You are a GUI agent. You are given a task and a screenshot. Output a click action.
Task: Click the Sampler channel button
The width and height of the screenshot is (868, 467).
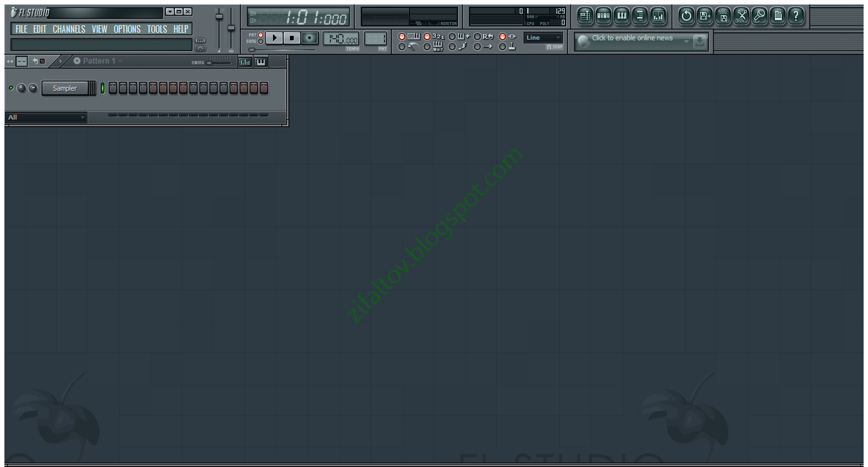point(65,88)
